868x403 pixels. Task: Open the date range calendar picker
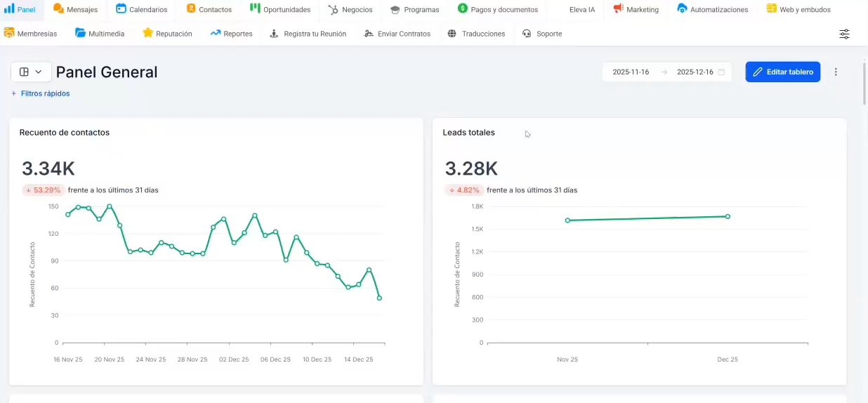721,72
